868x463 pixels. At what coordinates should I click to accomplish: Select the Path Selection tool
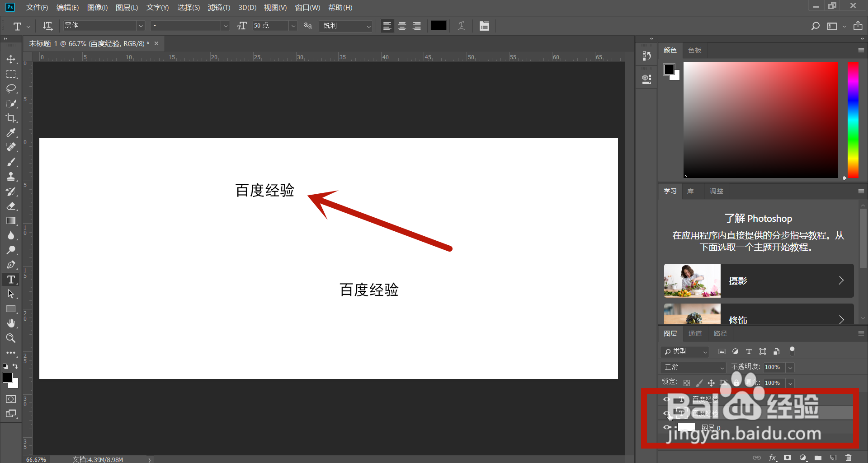pos(11,294)
